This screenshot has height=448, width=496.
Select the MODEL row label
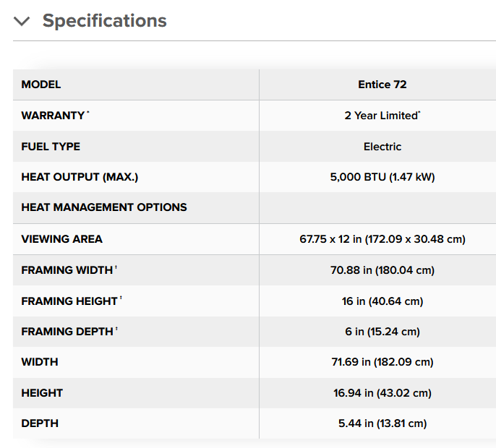41,85
